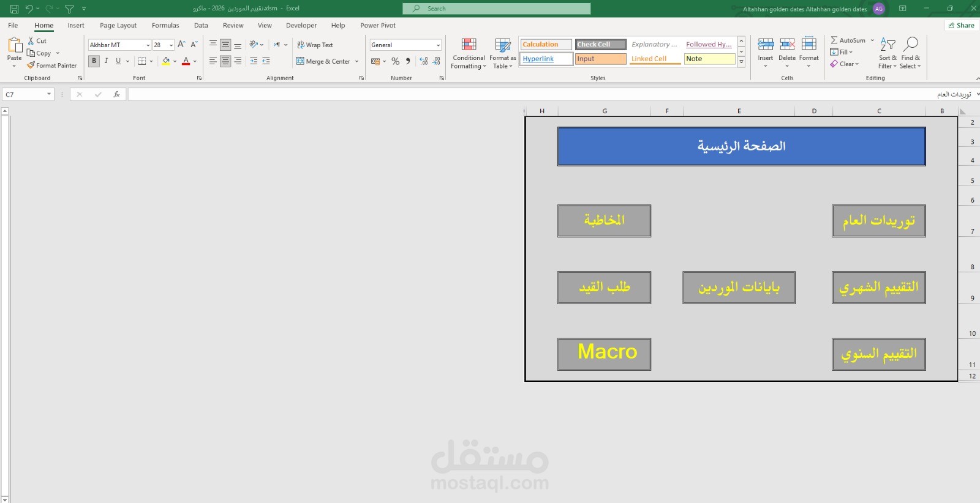This screenshot has width=980, height=503.
Task: Toggle Underline formatting
Action: tap(118, 61)
